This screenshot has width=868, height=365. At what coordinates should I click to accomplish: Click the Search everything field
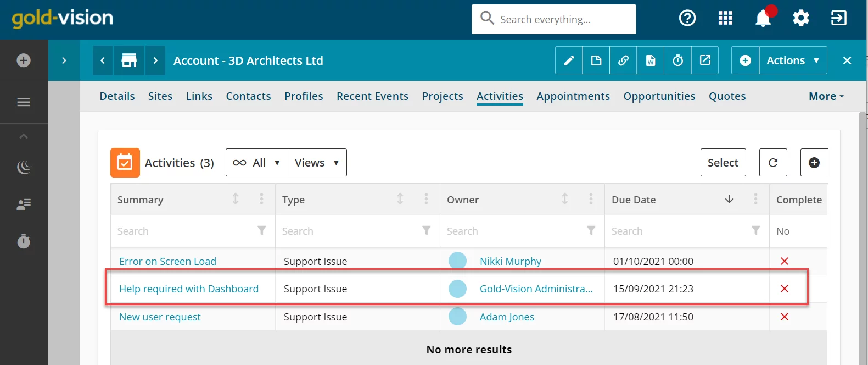554,19
